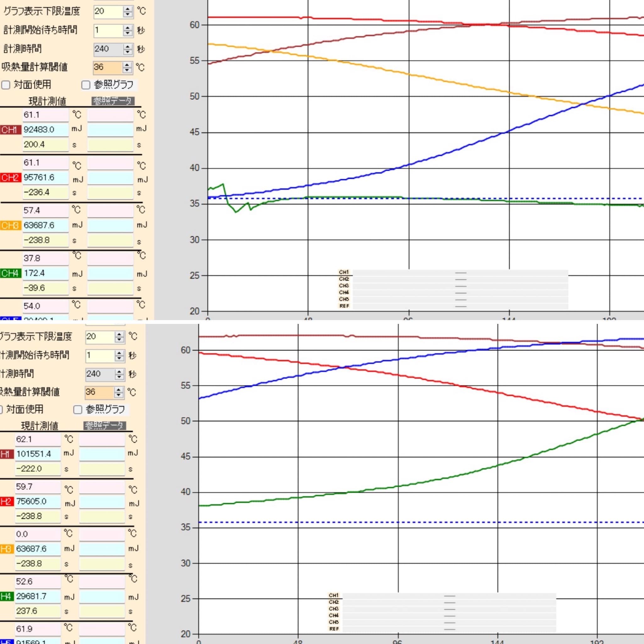The image size is (644, 644).
Task: Increase 計測開始待ち時間 in upper screenshot
Action: point(128,27)
